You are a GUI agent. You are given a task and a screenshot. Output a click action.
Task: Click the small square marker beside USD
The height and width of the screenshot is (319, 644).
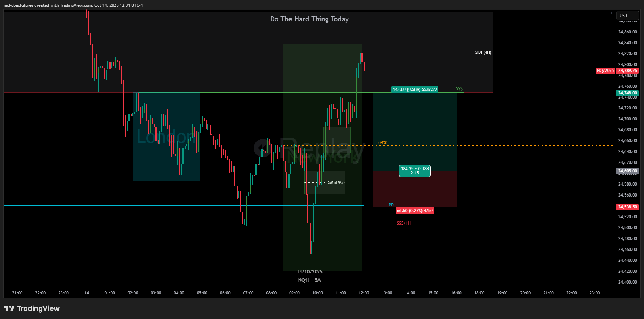[x=611, y=13]
